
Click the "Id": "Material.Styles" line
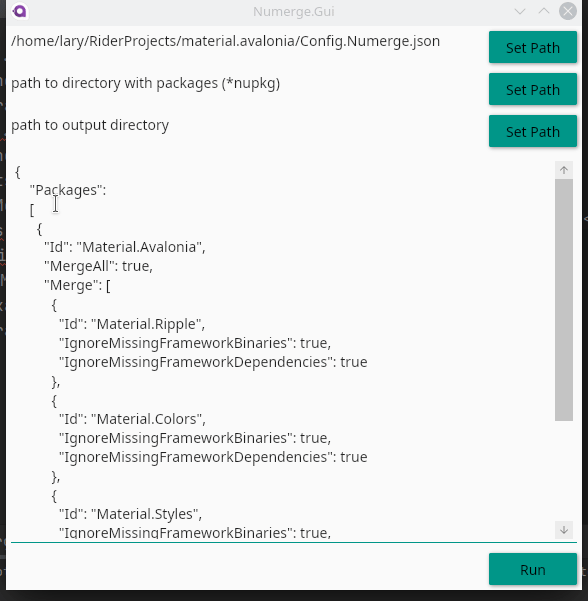click(130, 514)
